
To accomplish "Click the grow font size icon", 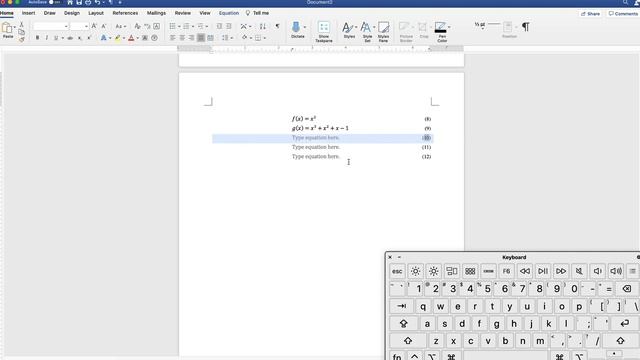I will (94, 26).
